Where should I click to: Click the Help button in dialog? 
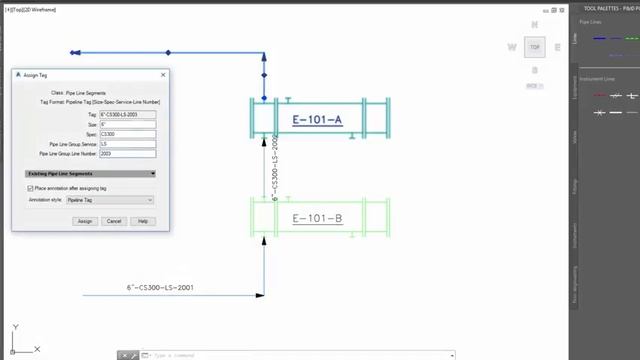(x=143, y=221)
